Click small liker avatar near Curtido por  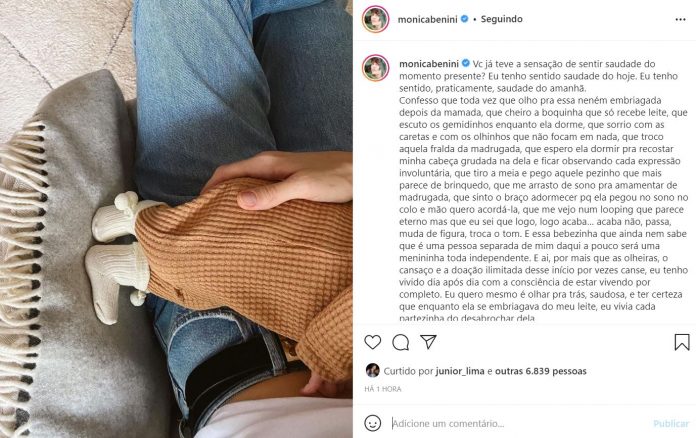click(372, 371)
